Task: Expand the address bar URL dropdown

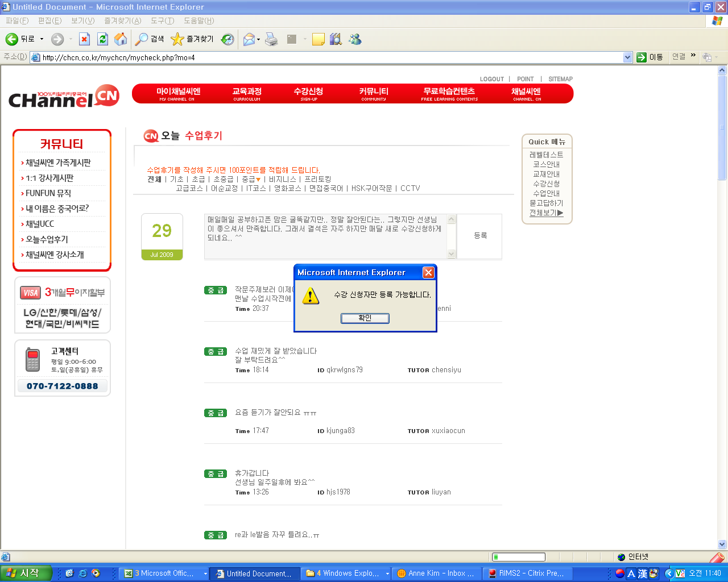Action: [x=627, y=57]
